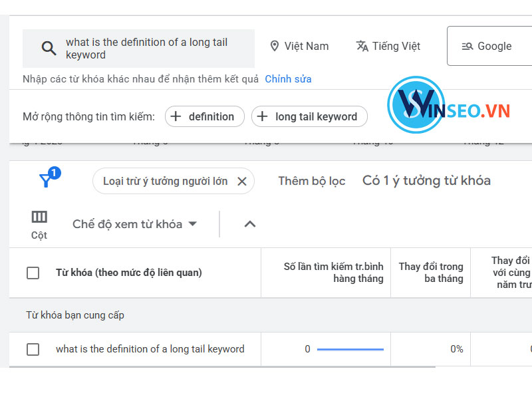The height and width of the screenshot is (399, 532).
Task: Remove the Loại trừ ý tưởng người lớn filter
Action: [241, 180]
